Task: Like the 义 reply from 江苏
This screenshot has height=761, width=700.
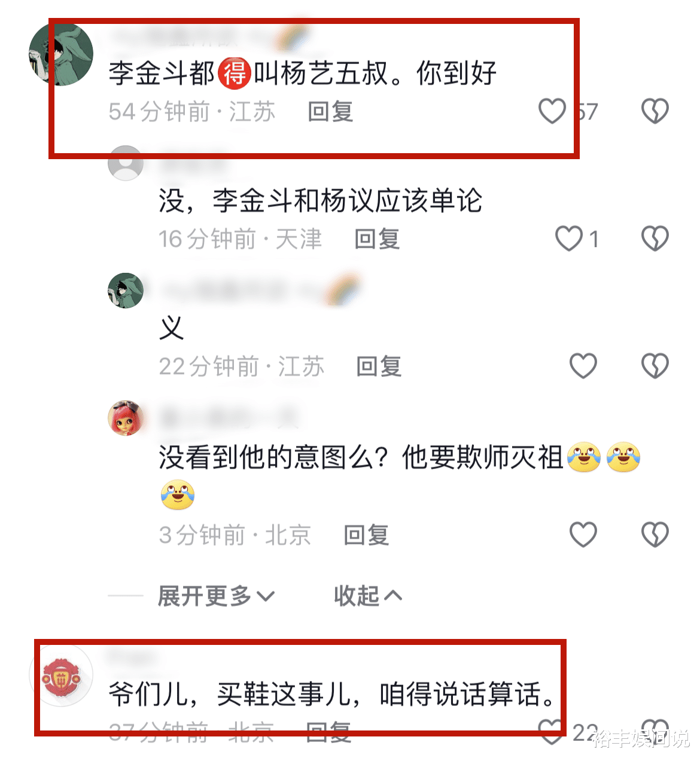Action: [x=583, y=366]
